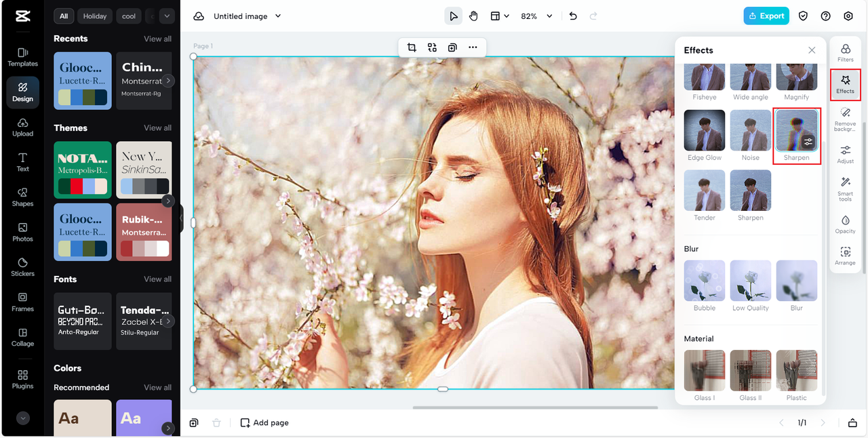The height and width of the screenshot is (438, 868).
Task: Open the shield privacy icon
Action: click(x=803, y=16)
